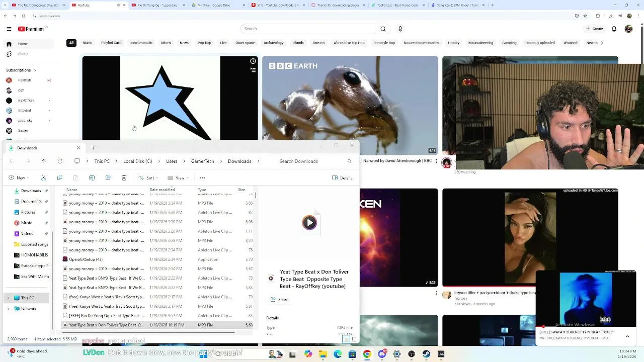
Task: Open File Explorer from the taskbar
Action: pos(323,354)
